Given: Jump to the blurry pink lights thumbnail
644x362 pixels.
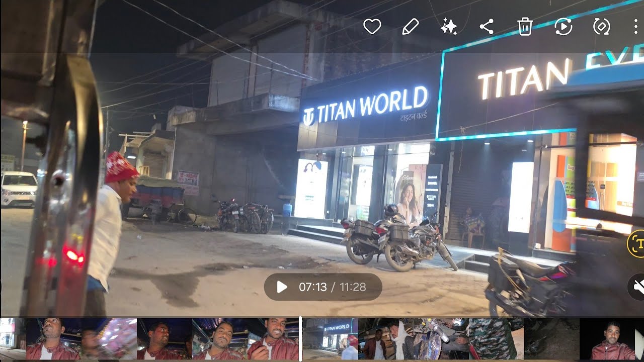Looking at the screenshot, I should click(x=109, y=339).
